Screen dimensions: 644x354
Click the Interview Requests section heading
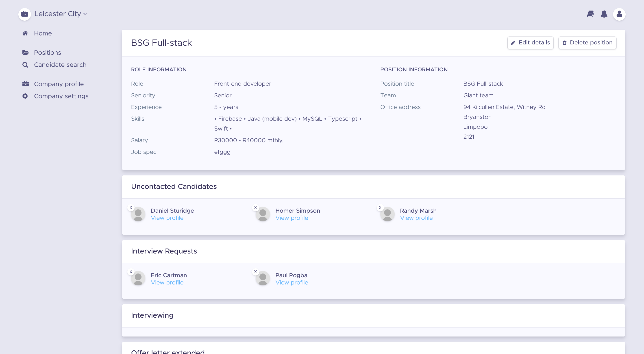[x=164, y=251]
